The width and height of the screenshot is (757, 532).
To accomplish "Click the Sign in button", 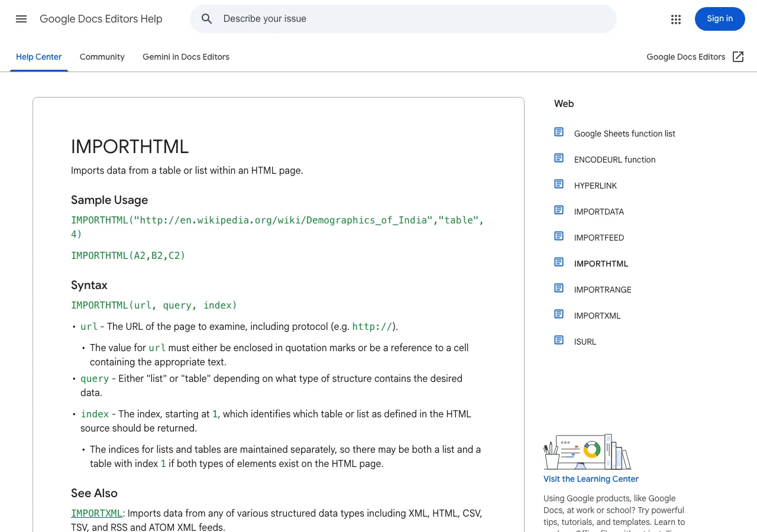I will click(720, 19).
